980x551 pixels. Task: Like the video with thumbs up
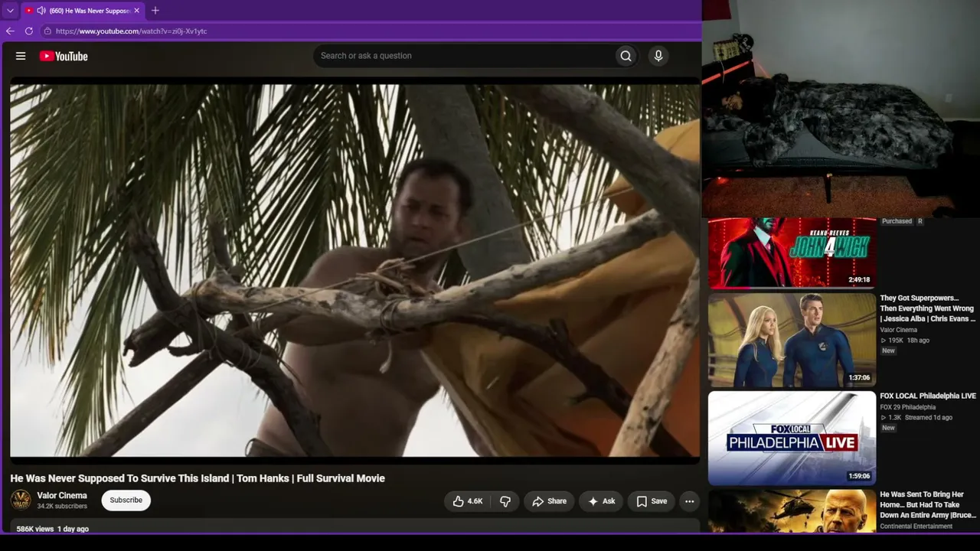(467, 501)
